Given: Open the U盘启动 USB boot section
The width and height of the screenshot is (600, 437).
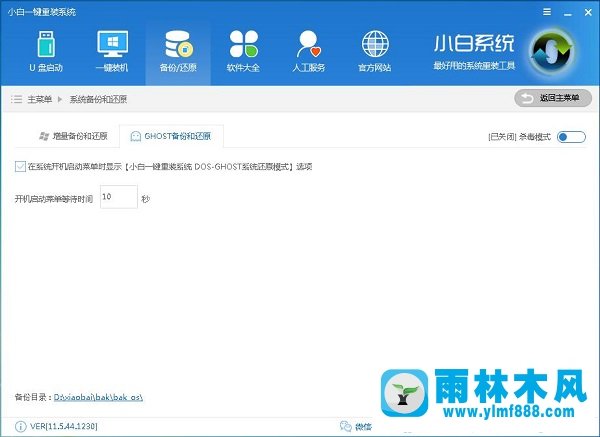Looking at the screenshot, I should click(46, 52).
